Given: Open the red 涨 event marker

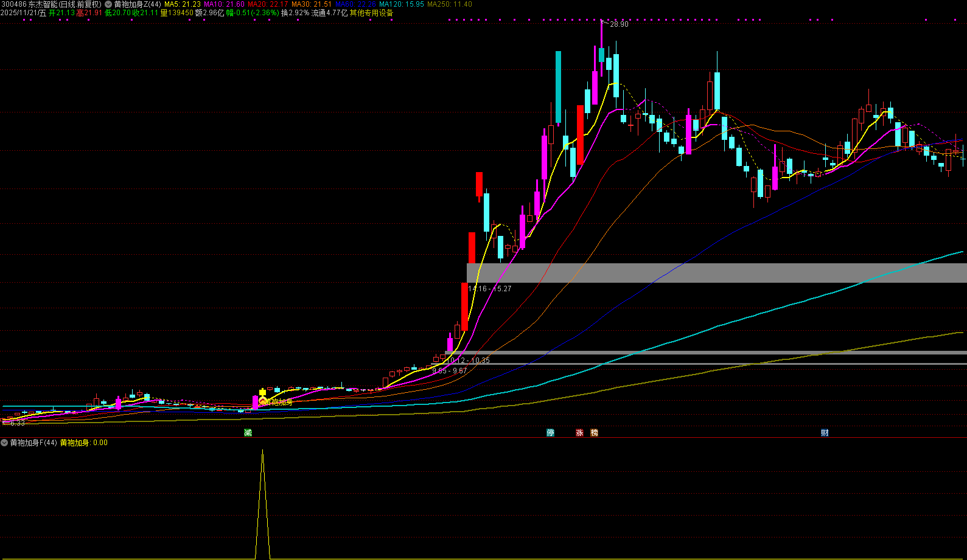Looking at the screenshot, I should 579,433.
